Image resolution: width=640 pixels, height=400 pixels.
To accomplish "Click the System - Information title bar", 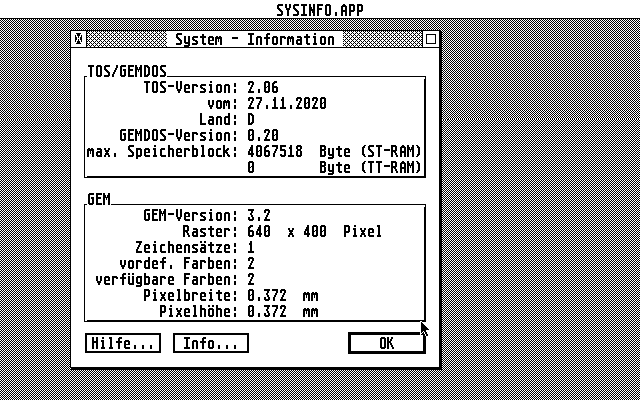I will [x=255, y=39].
